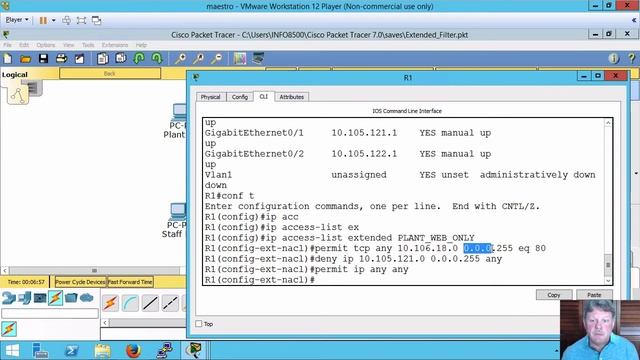
Task: Open the Windows Start button
Action: 12,351
